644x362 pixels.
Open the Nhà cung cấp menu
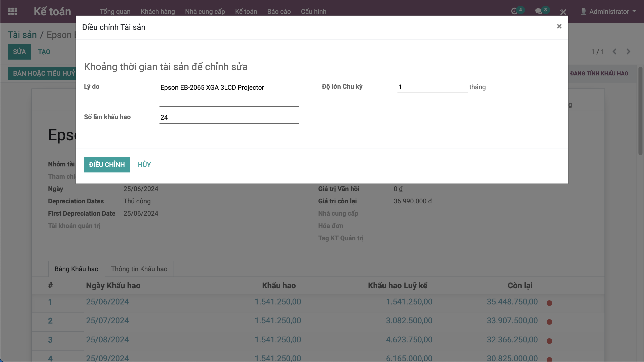[x=205, y=12]
